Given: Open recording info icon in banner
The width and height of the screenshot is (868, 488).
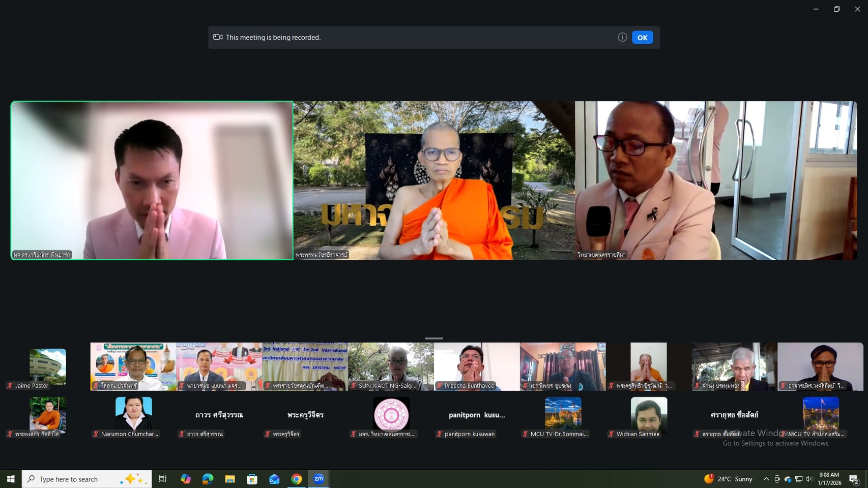Looking at the screenshot, I should (x=622, y=37).
